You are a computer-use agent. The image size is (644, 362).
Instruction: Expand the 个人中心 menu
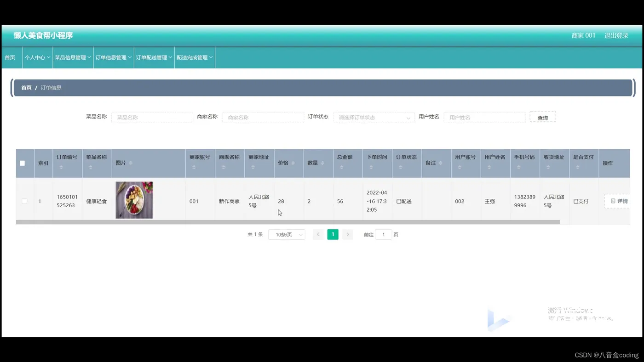click(38, 57)
